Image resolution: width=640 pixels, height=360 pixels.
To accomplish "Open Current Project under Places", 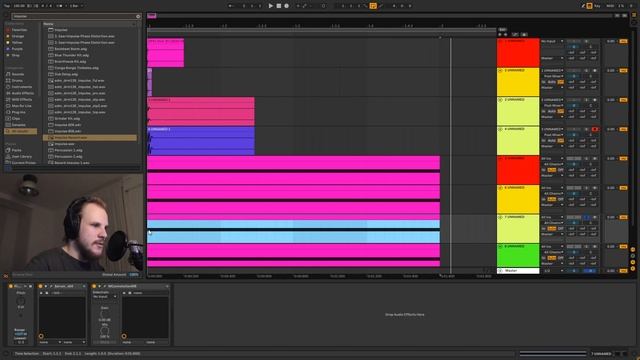I will (x=23, y=163).
